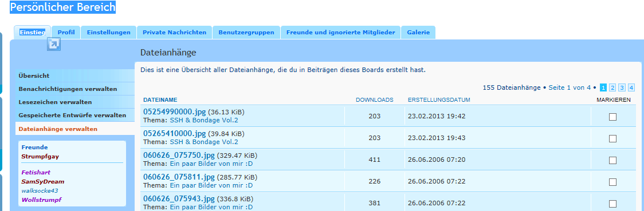Viewport: 644px width, 211px height.
Task: Select Übersicht in the sidebar
Action: [x=74, y=76]
